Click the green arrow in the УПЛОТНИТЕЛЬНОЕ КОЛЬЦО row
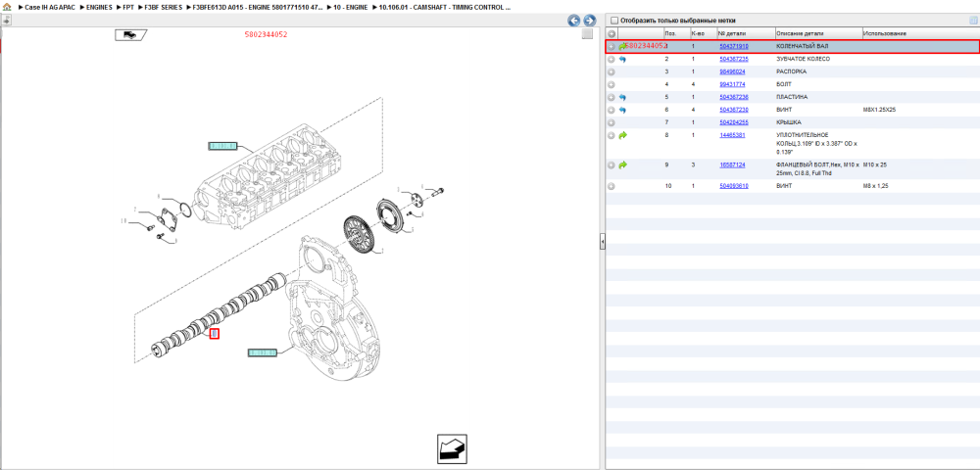This screenshot has height=470, width=980. [x=622, y=135]
